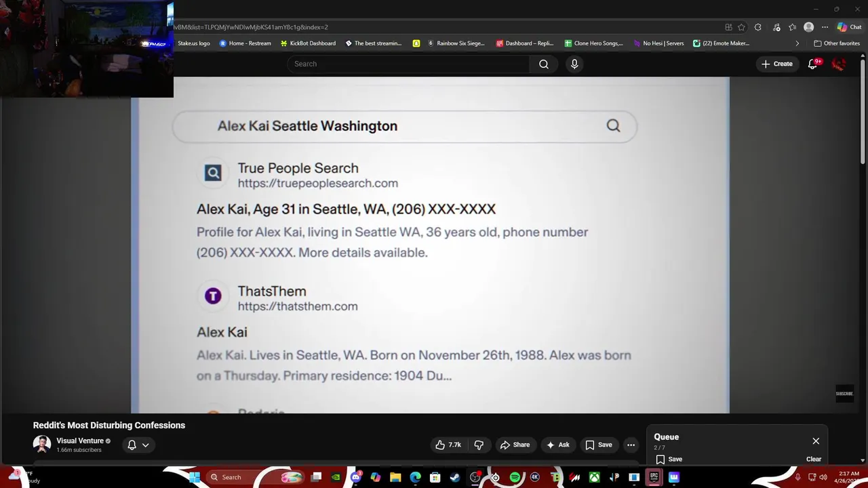This screenshot has height=488, width=868.
Task: Clear the queue with the Clear button
Action: click(x=814, y=460)
